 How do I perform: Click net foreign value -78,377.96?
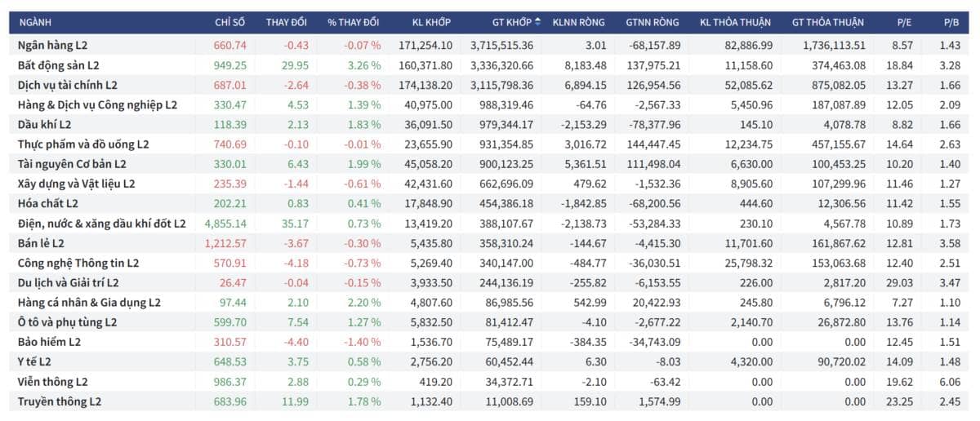click(653, 124)
